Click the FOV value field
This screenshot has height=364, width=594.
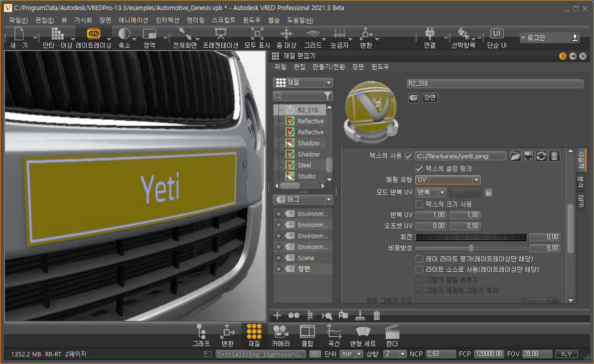click(x=537, y=354)
